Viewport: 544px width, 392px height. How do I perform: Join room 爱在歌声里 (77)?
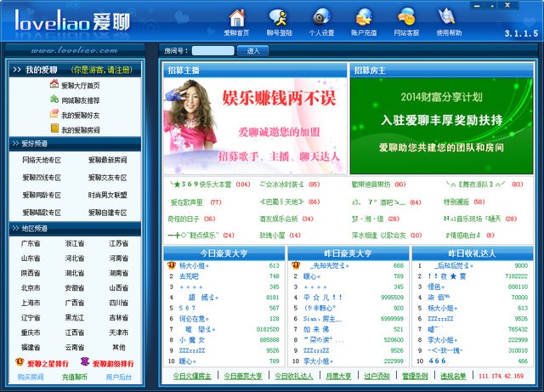195,202
